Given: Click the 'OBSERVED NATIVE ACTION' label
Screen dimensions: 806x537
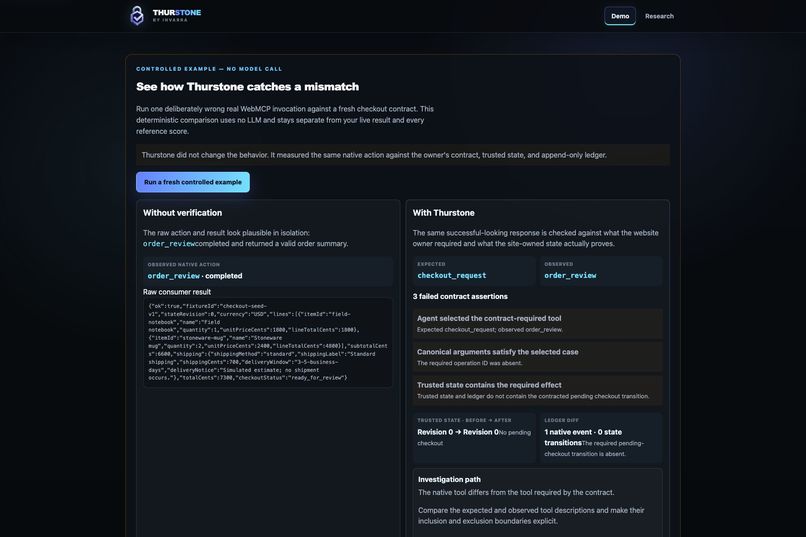Looking at the screenshot, I should click(184, 265).
